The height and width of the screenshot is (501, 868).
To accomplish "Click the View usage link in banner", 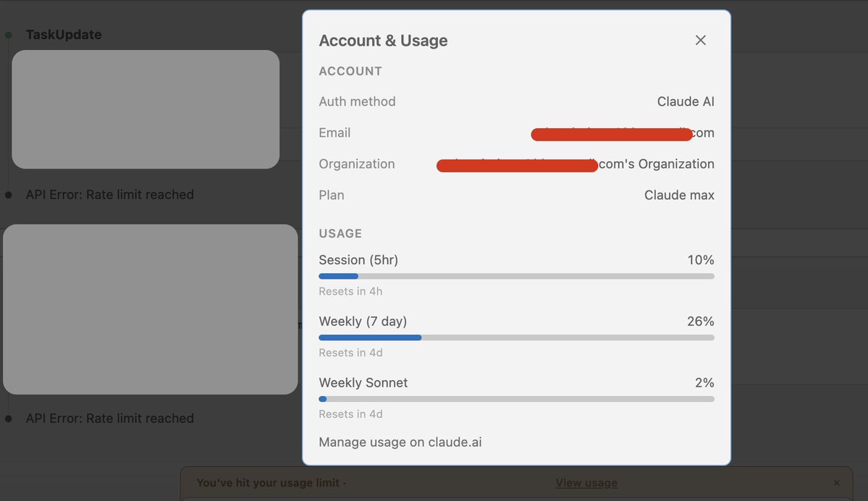I will click(x=586, y=483).
